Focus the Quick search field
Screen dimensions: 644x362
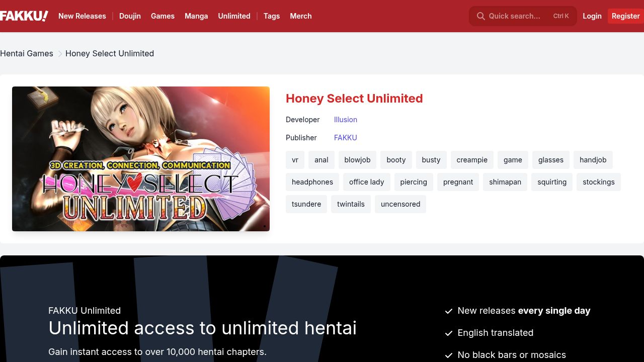point(523,16)
